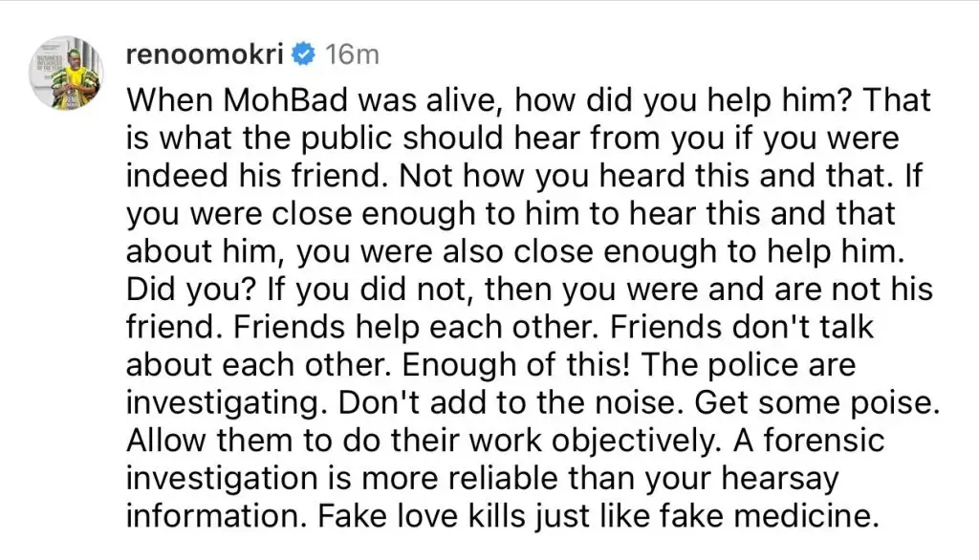
Task: Open the renoomokri username link
Action: [205, 55]
